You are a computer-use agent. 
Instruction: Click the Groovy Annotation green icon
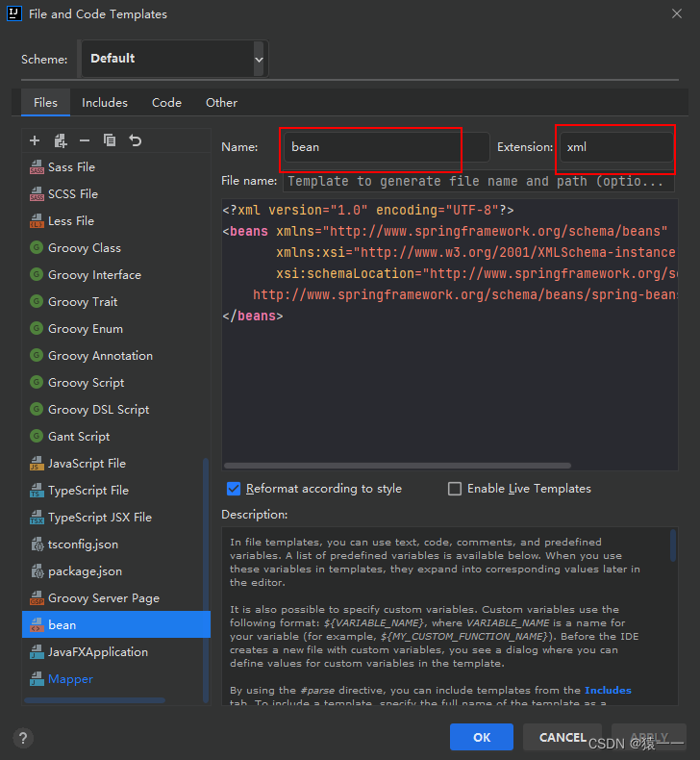(x=37, y=356)
